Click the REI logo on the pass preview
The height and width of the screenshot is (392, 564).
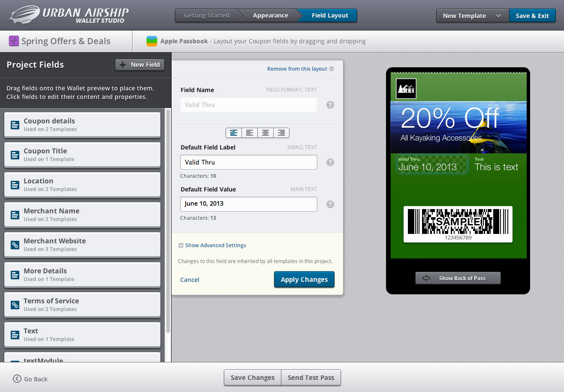[406, 89]
